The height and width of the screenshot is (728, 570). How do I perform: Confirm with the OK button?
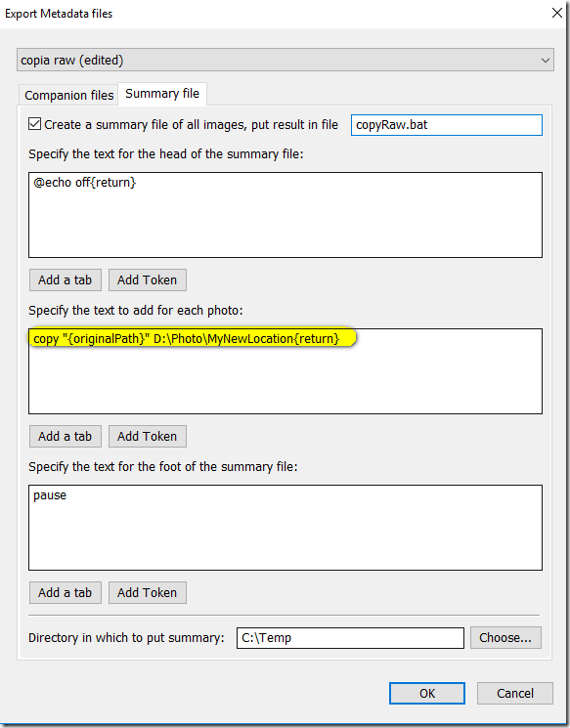coord(427,693)
